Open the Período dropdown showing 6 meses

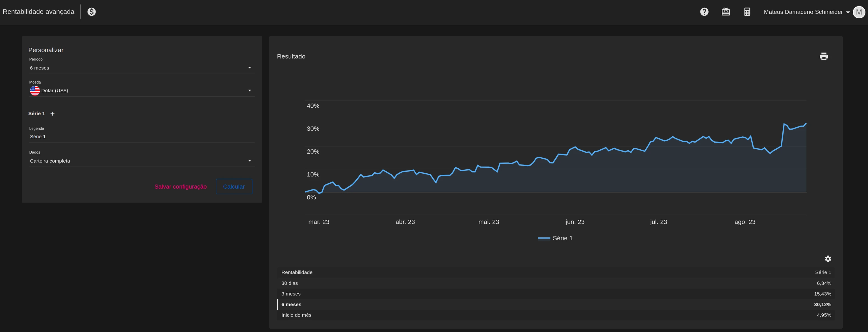tap(142, 68)
